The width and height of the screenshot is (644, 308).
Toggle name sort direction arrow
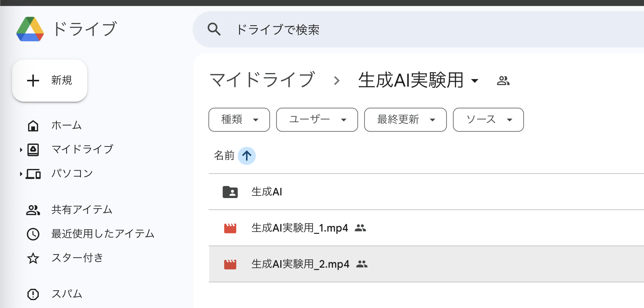click(x=247, y=156)
